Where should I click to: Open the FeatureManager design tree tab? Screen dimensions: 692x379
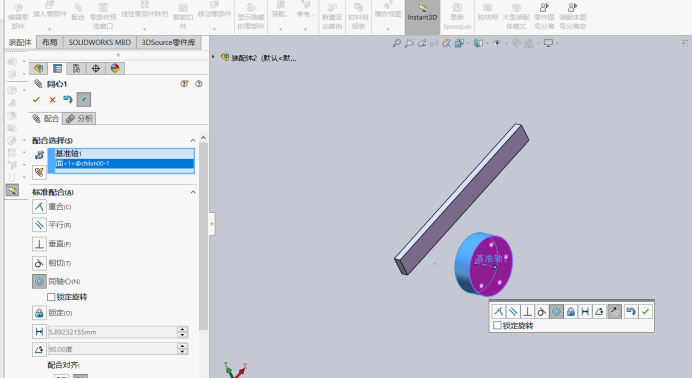coord(38,68)
